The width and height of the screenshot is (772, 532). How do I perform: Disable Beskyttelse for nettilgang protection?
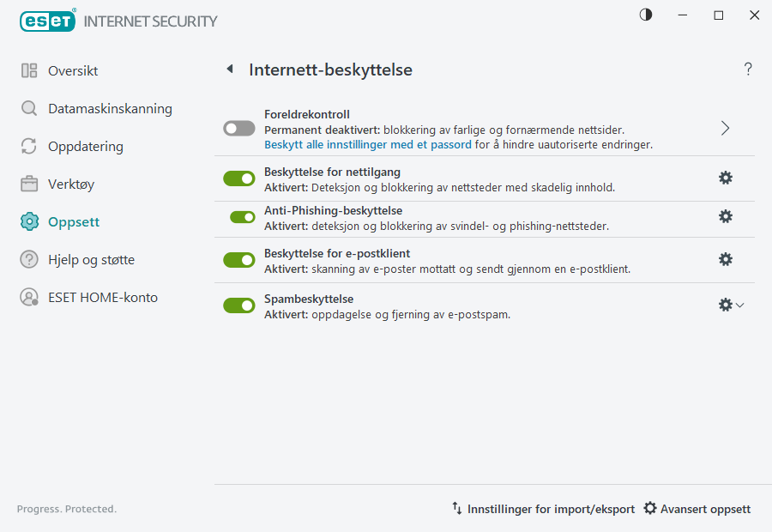pos(238,178)
